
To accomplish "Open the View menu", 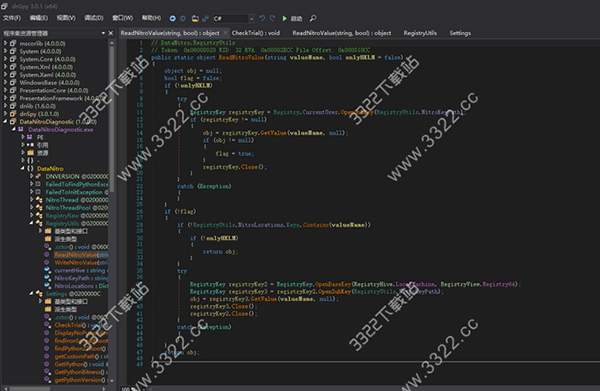I will tap(66, 18).
